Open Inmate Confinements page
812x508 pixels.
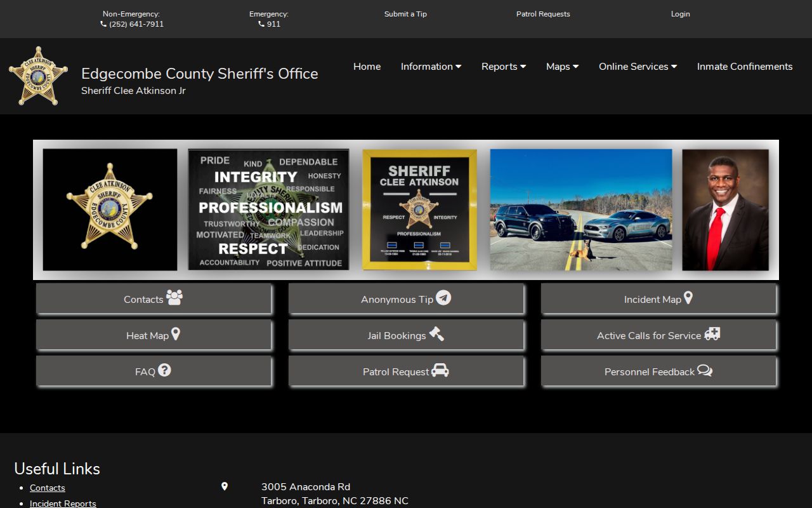pyautogui.click(x=745, y=67)
